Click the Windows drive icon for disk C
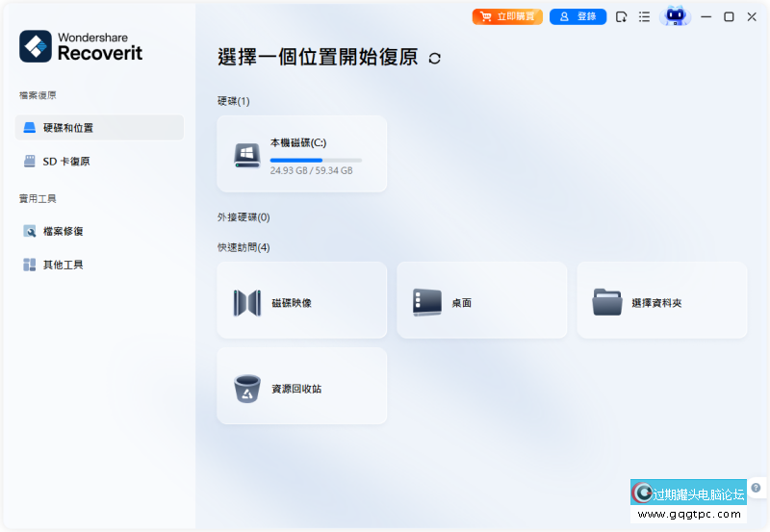The width and height of the screenshot is (770, 532). tap(247, 156)
